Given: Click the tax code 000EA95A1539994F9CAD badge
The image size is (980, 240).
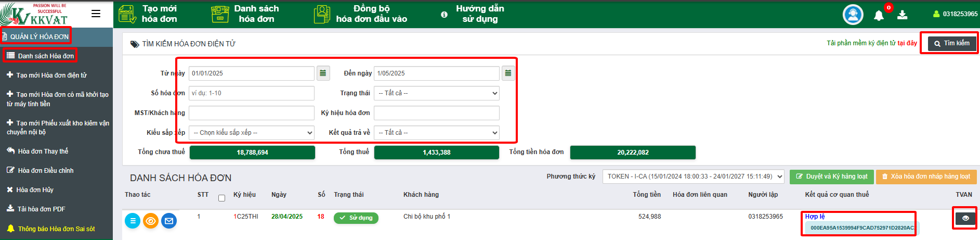Looking at the screenshot, I should pos(861,228).
